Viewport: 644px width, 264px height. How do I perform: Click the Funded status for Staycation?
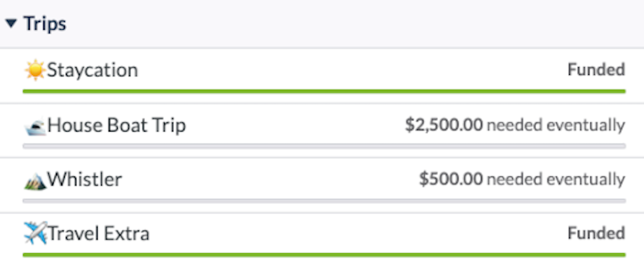point(596,70)
